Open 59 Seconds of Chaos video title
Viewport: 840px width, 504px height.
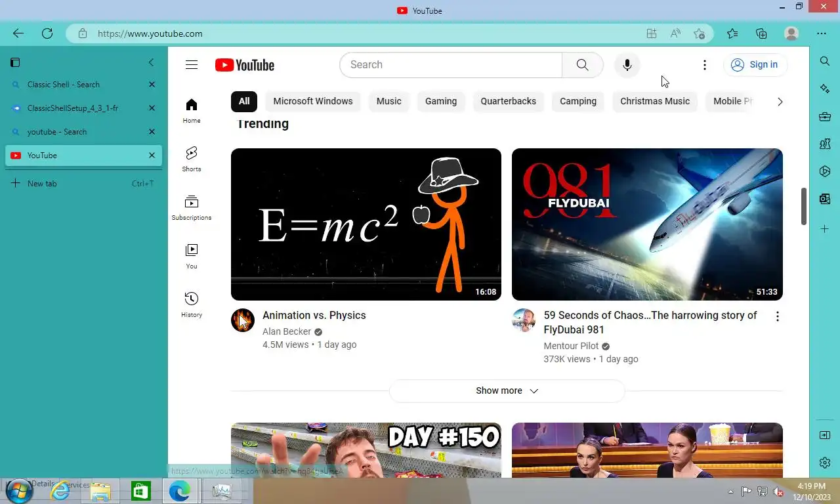coord(650,322)
